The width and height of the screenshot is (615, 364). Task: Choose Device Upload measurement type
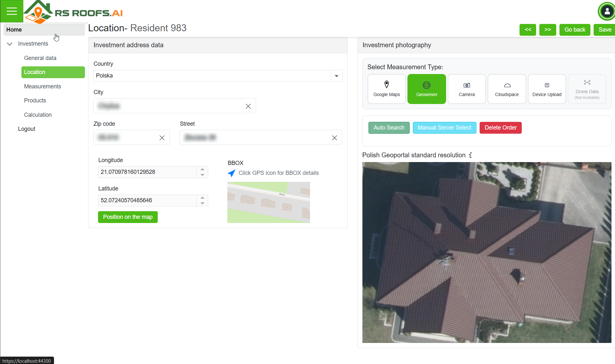click(x=547, y=89)
